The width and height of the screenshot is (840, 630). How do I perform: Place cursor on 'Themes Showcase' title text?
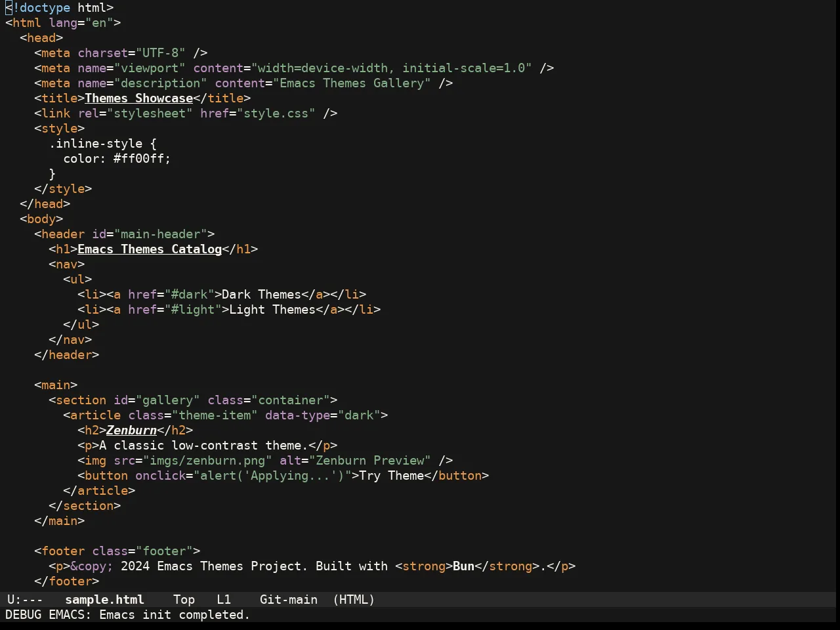click(x=139, y=98)
